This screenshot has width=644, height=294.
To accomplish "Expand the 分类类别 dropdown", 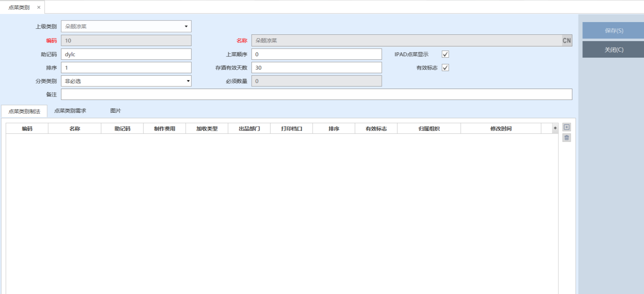I will [188, 81].
